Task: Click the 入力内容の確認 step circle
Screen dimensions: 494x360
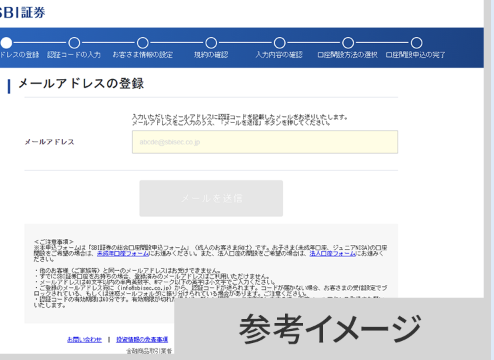Action: click(280, 43)
